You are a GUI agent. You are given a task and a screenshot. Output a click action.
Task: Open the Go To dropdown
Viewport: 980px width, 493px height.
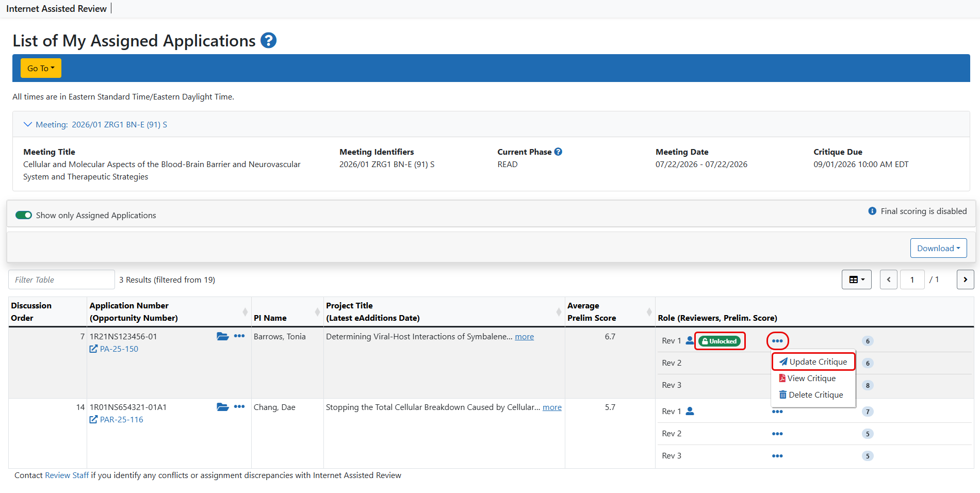click(x=41, y=68)
